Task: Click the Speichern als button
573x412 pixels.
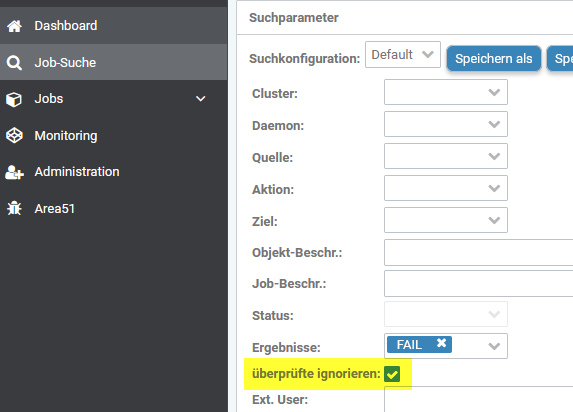Action: 494,58
